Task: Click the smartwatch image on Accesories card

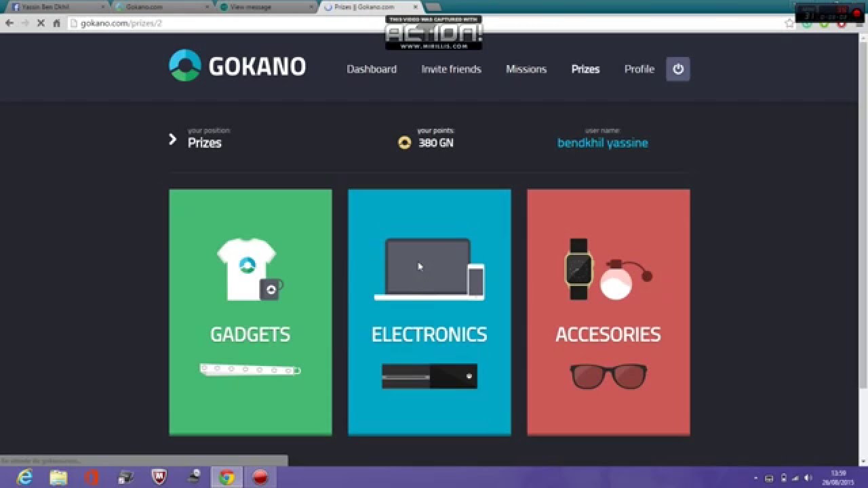Action: point(578,269)
